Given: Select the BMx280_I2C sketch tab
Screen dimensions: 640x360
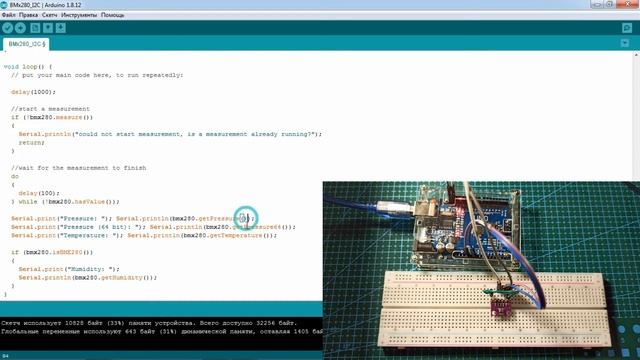Looking at the screenshot, I should pos(27,44).
